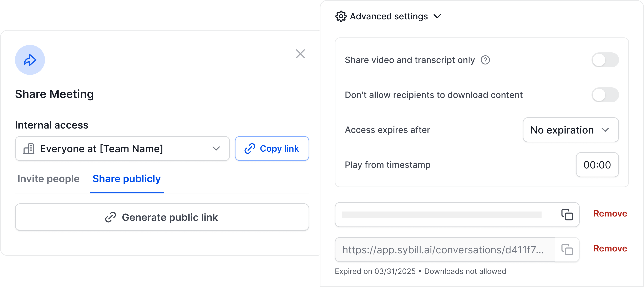Click the Advanced settings gear icon
This screenshot has width=644, height=287.
point(341,16)
